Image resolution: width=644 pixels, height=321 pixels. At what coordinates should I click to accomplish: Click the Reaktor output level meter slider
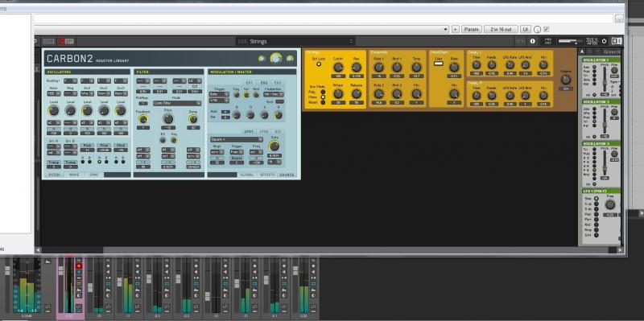[571, 41]
